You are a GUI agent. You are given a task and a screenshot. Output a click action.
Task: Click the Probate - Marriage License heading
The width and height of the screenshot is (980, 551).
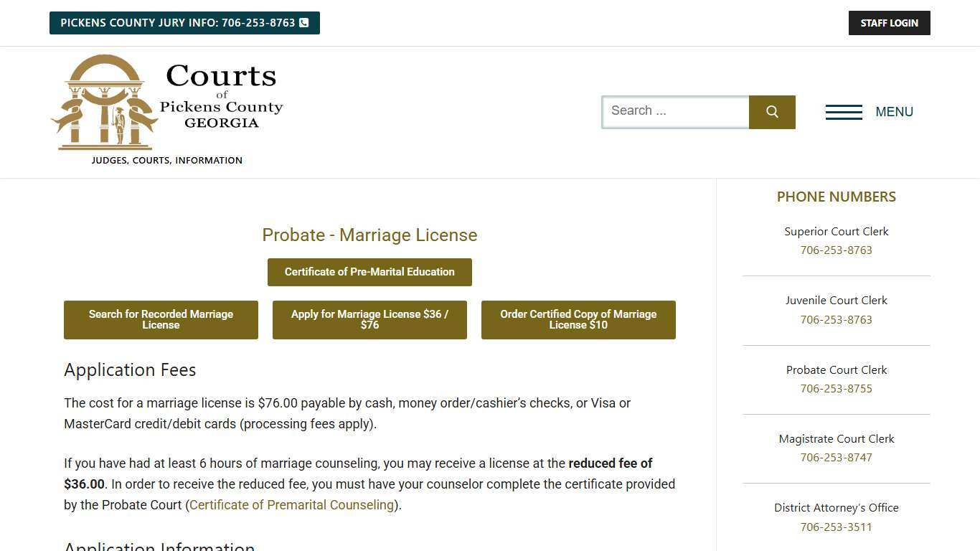pos(369,235)
